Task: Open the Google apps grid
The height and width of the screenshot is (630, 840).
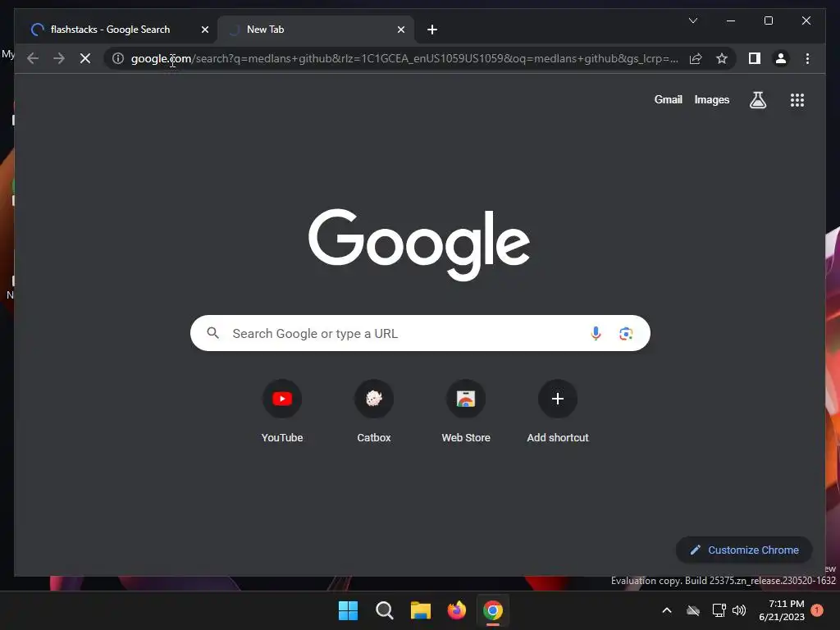Action: [x=797, y=100]
